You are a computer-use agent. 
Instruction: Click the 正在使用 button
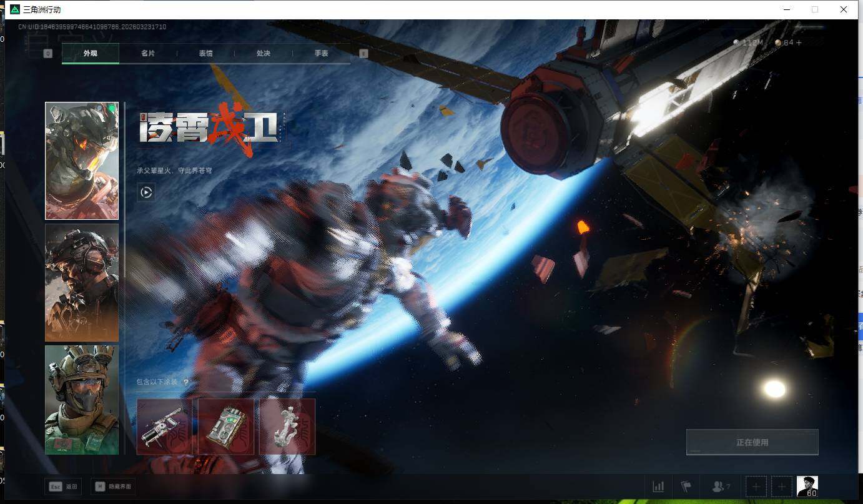pos(752,442)
